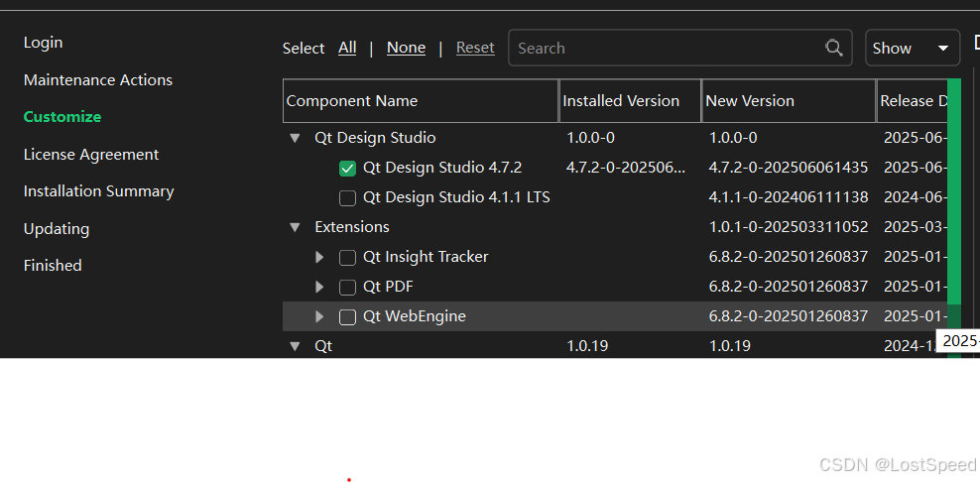Go to the Updating step
Image resolution: width=980 pixels, height=482 pixels.
point(57,229)
